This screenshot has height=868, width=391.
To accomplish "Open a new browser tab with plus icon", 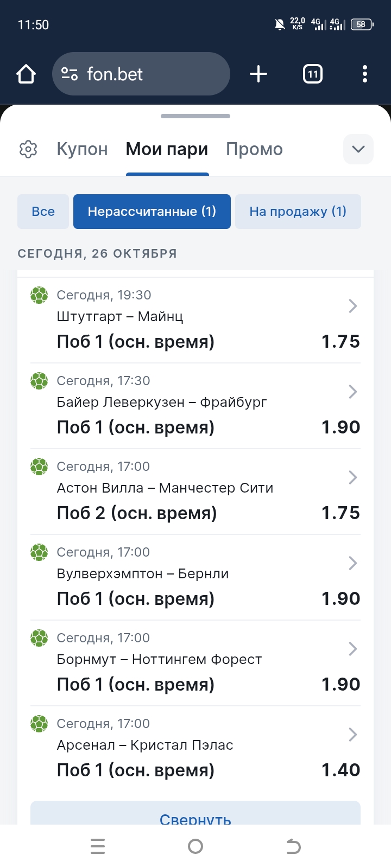I will (258, 74).
